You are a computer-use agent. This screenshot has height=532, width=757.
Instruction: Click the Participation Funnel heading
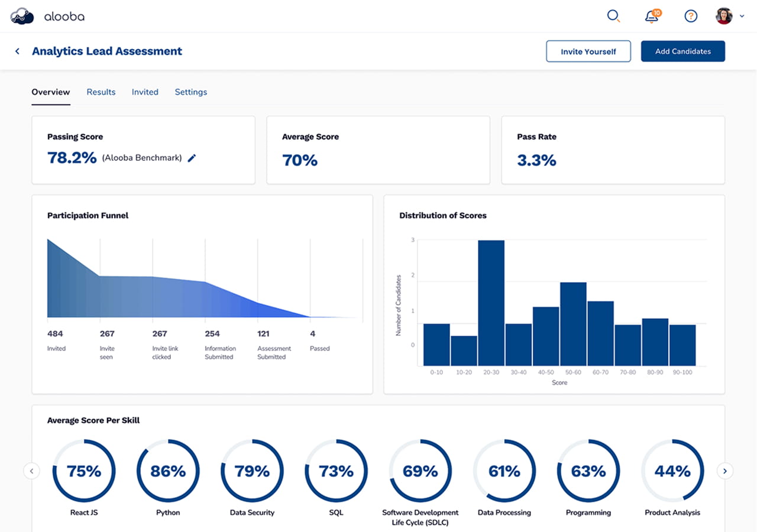coord(88,216)
